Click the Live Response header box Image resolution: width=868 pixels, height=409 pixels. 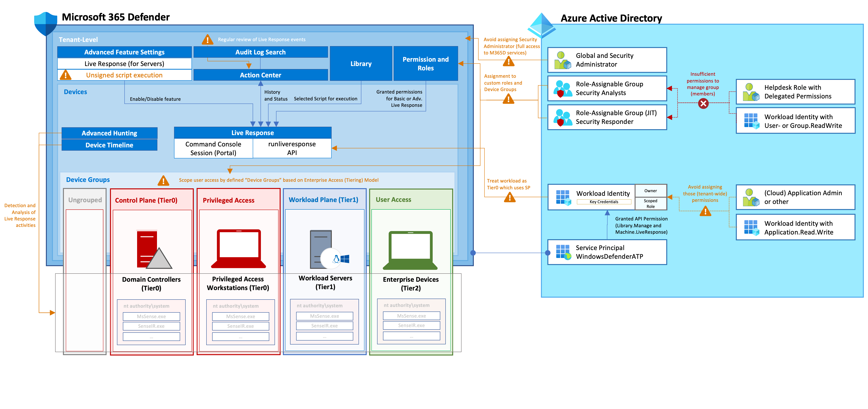coord(253,133)
